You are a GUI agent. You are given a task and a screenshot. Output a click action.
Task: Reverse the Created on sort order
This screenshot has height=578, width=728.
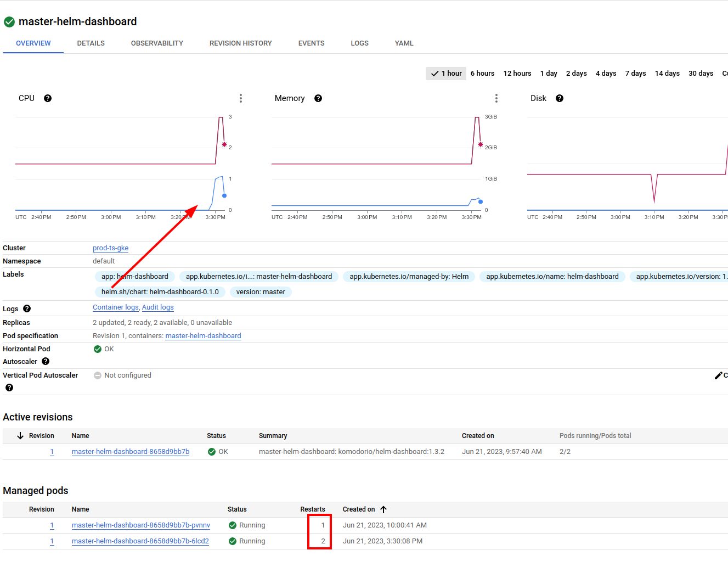[x=384, y=509]
